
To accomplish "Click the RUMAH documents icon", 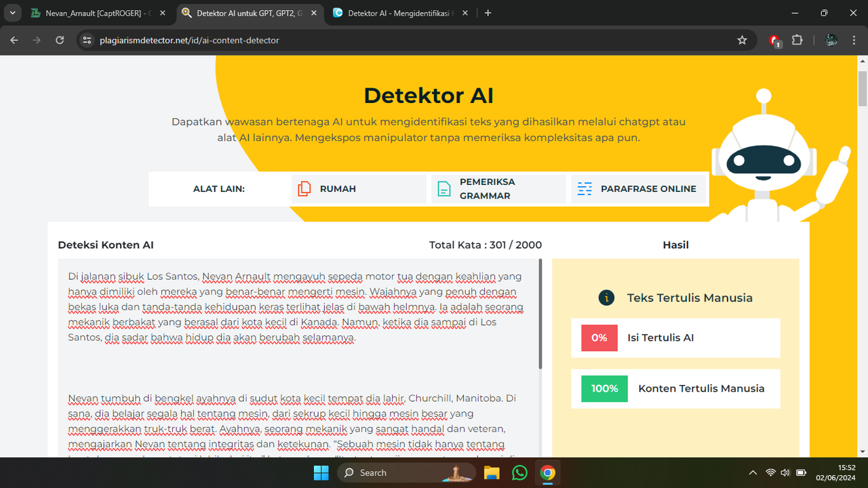I will tap(304, 188).
